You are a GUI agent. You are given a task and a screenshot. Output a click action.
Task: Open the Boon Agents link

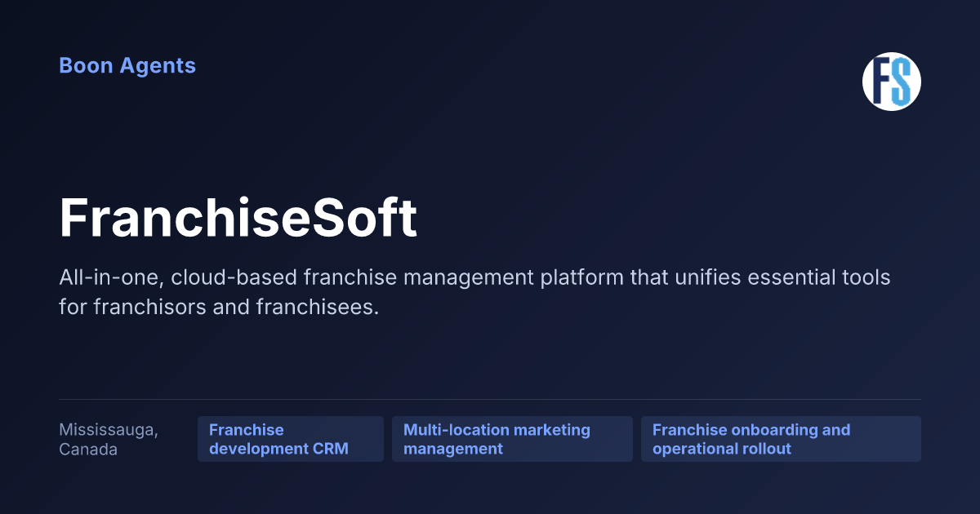[127, 65]
